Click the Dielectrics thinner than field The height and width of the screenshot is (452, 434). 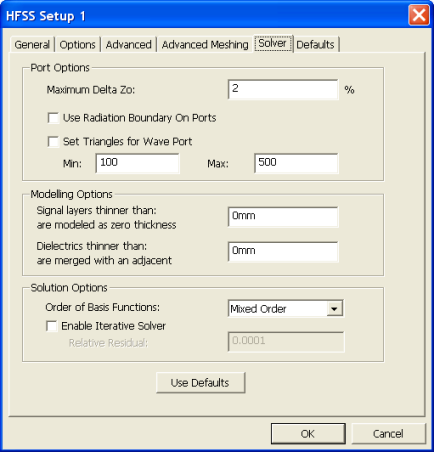[x=283, y=252]
